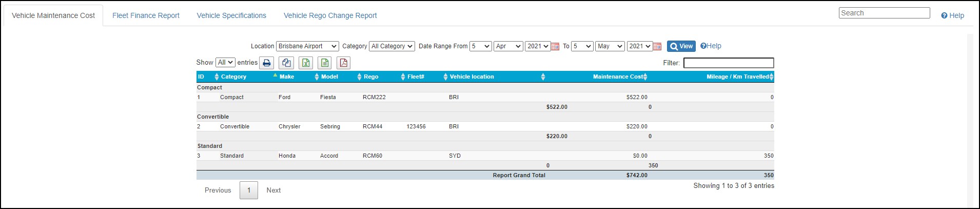Image resolution: width=980 pixels, height=209 pixels.
Task: Select the To day dropdown
Action: point(582,46)
